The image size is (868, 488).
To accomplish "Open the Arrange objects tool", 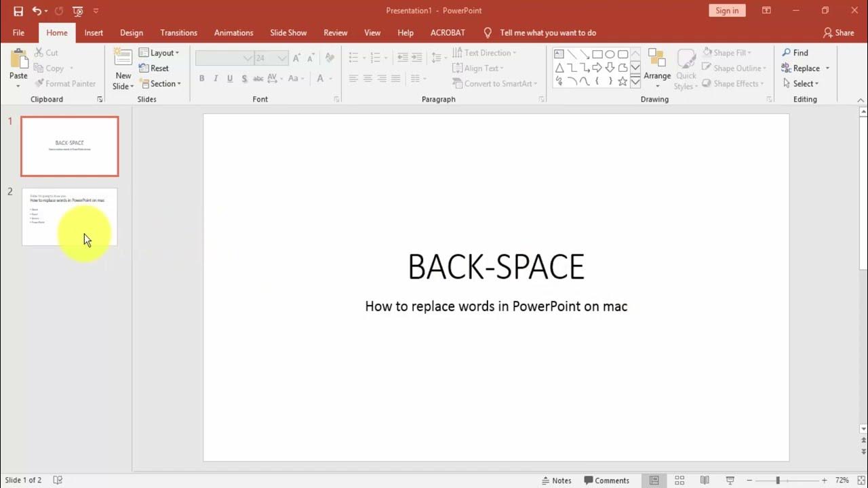I will point(657,68).
